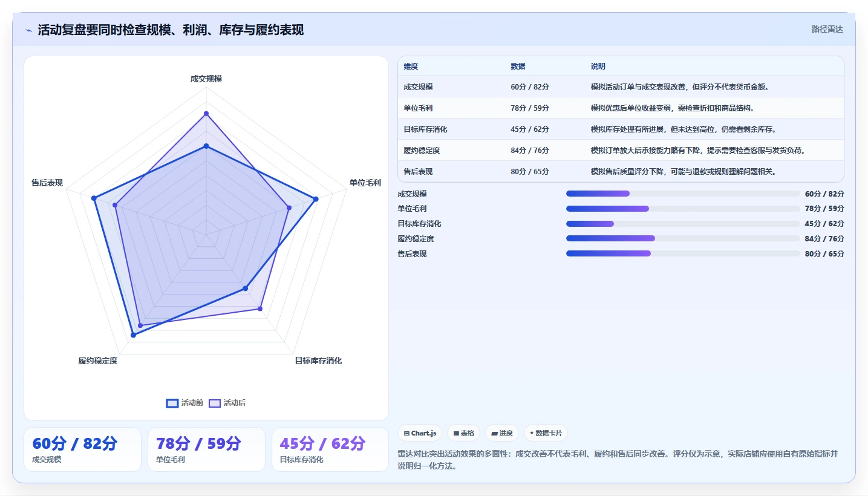Click the 活动前 data point on 履约稳定度 axis
Viewport: 868px width, 496px height.
(133, 334)
